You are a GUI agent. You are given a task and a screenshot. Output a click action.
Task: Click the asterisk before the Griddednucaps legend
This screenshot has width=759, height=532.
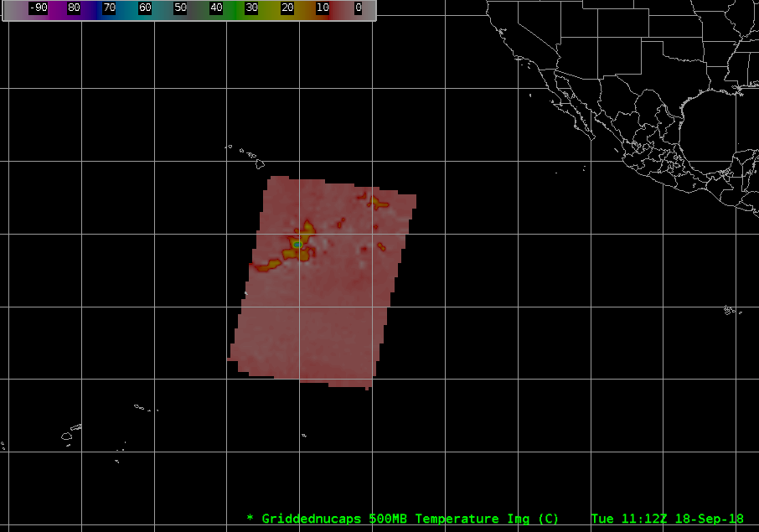click(250, 518)
